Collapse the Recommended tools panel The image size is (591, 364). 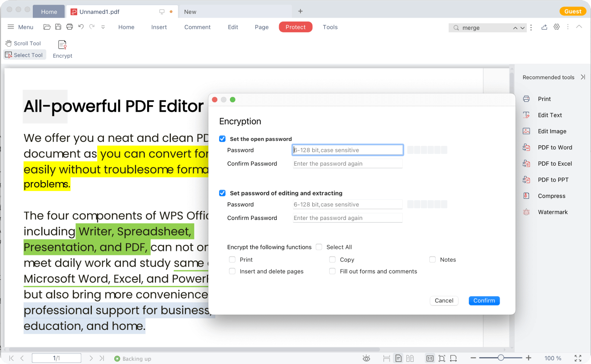583,77
